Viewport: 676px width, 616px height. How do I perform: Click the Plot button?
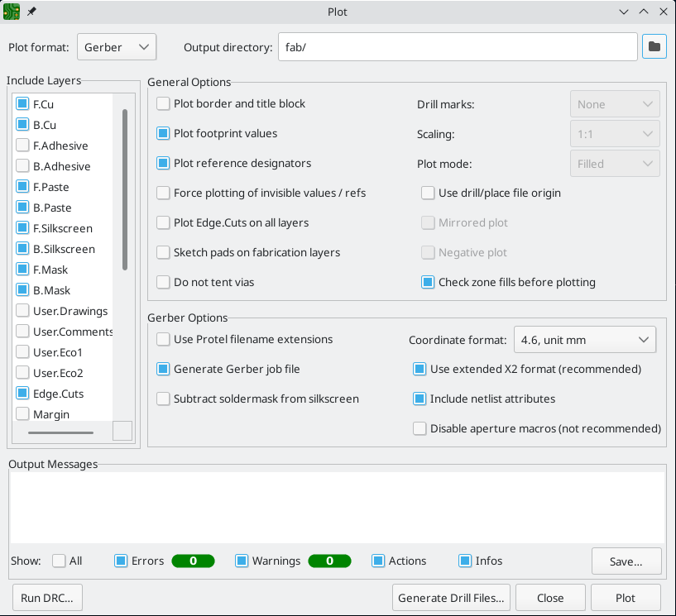[625, 598]
